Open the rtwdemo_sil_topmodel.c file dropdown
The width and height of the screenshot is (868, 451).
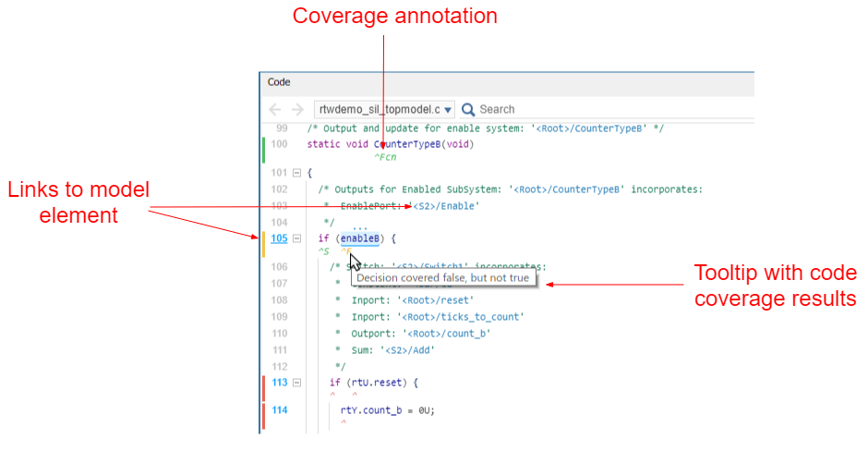[385, 110]
